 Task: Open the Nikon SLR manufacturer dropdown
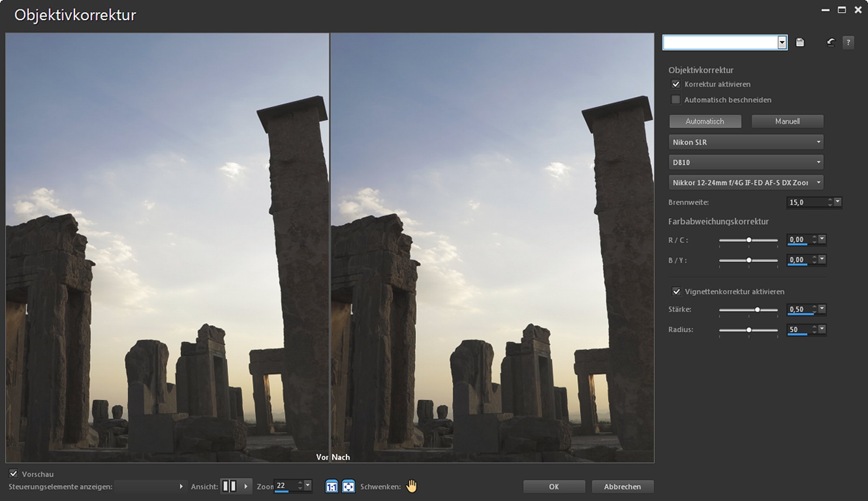(x=746, y=142)
